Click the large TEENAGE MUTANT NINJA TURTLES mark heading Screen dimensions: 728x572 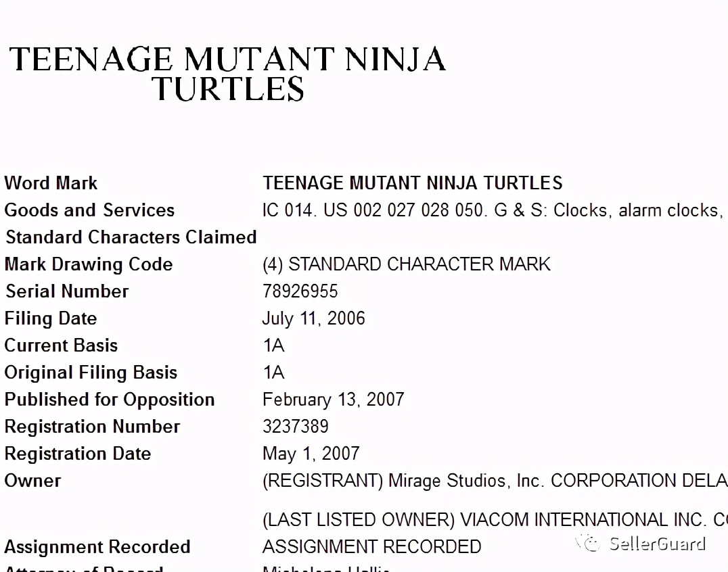(x=227, y=73)
